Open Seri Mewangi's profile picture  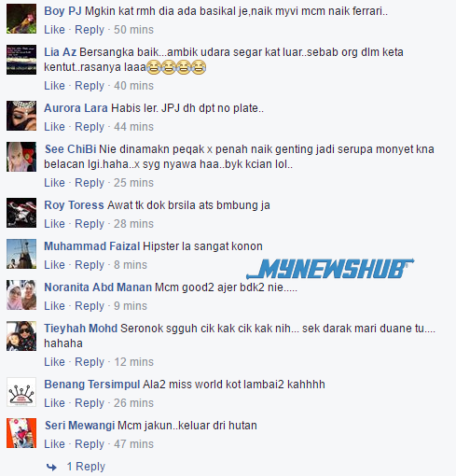click(x=21, y=433)
